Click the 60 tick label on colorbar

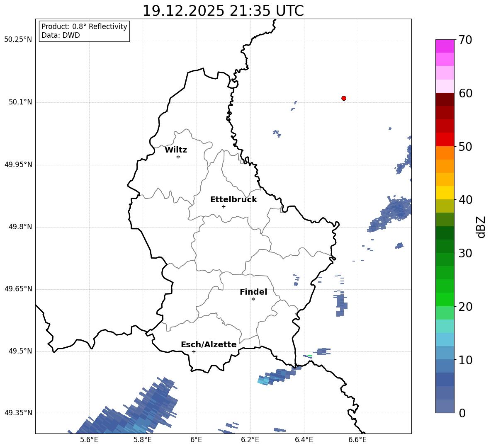coord(465,93)
